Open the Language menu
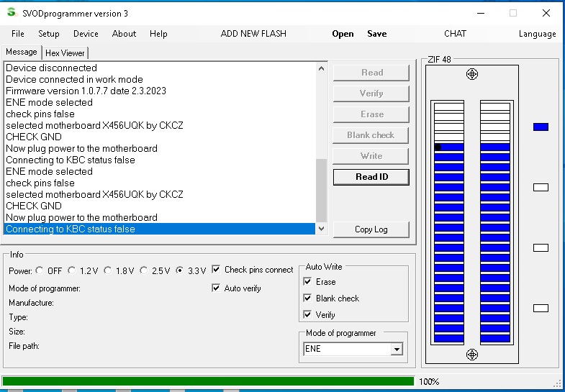 [x=537, y=34]
